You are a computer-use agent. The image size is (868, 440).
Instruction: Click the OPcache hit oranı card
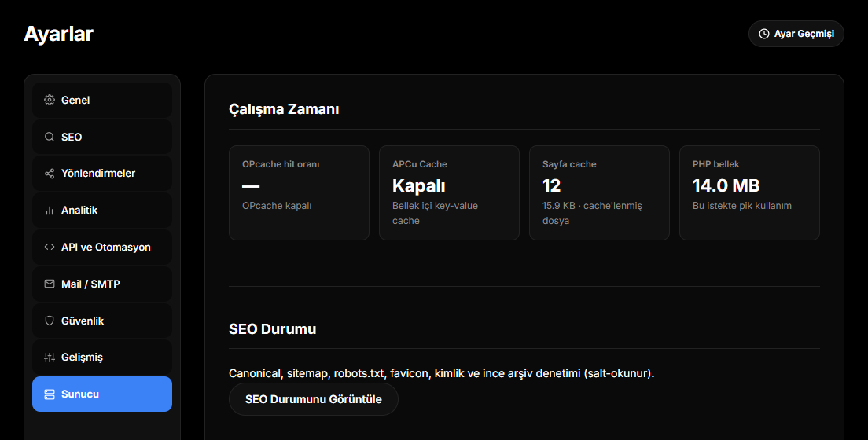[299, 192]
